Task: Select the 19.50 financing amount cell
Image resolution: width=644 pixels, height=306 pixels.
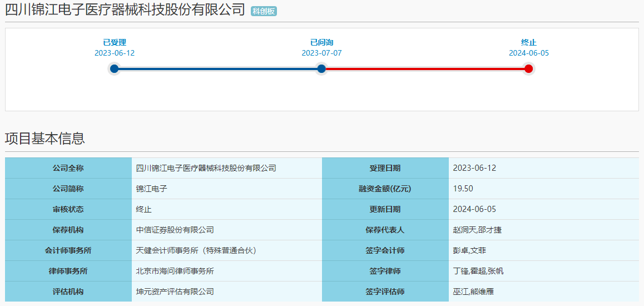Action: [x=463, y=189]
